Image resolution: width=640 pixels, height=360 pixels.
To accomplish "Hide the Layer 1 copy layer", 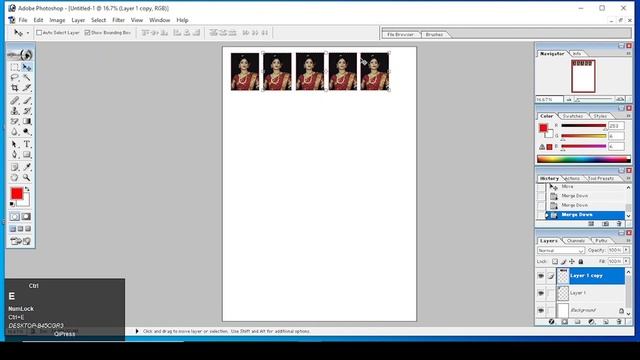I will click(x=541, y=276).
